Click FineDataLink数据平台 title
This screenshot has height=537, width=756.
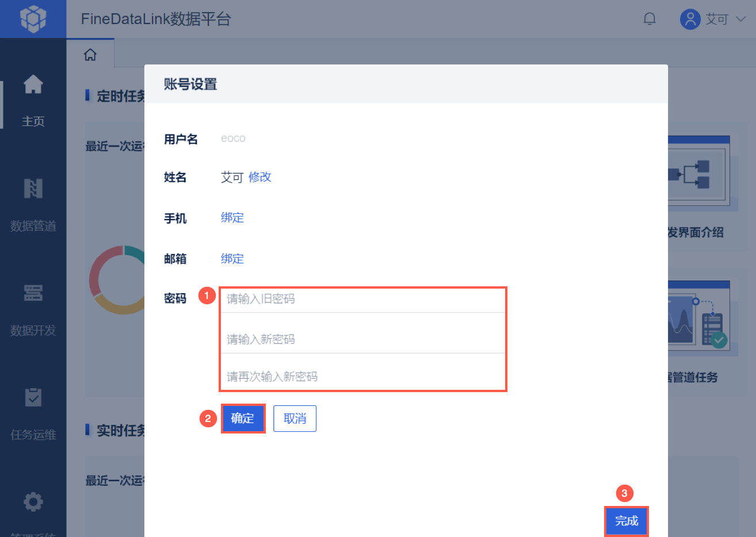point(156,19)
